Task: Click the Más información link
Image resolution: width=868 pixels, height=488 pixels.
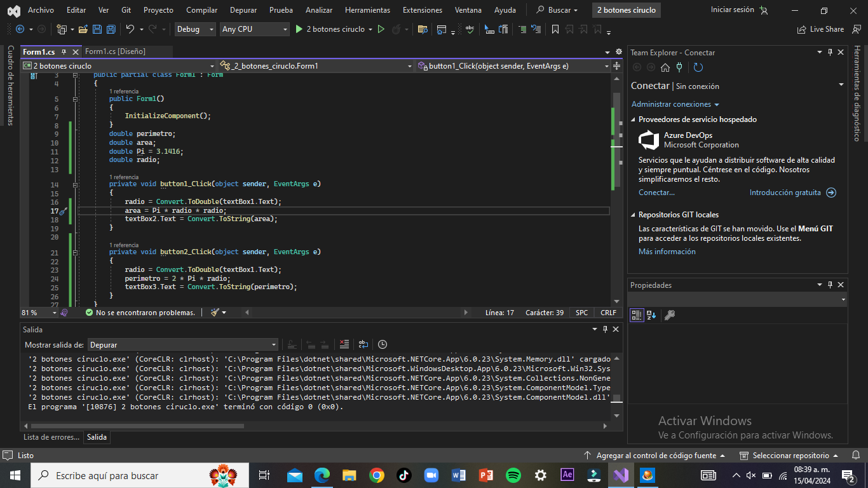Action: (667, 252)
